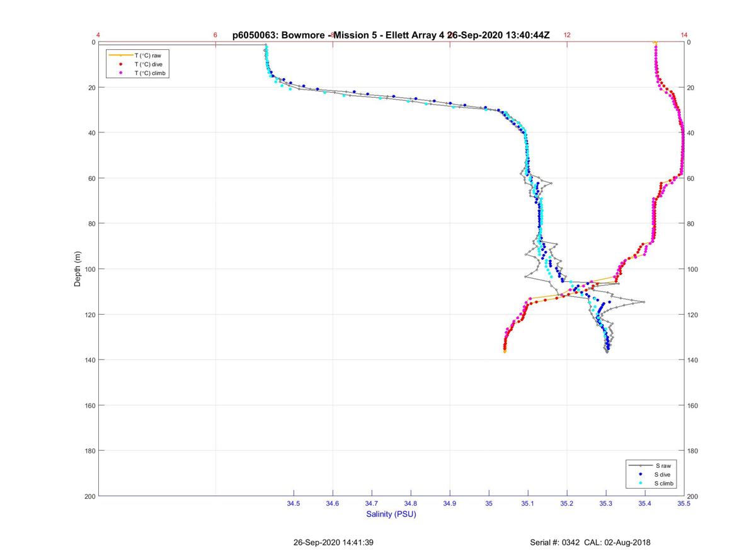Screen dimensions: 756x558
Task: Select the 'T (°C) raw' legend entry
Action: click(x=138, y=55)
